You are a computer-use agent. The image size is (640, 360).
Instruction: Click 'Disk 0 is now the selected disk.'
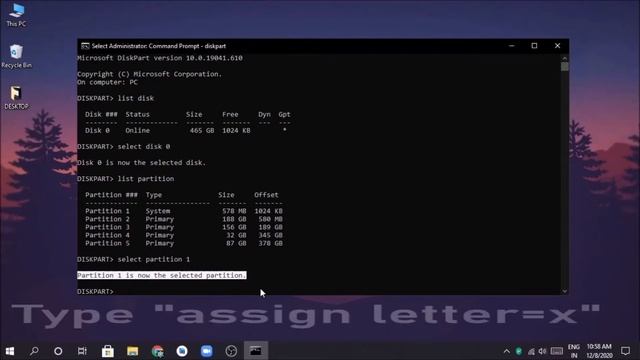click(142, 163)
